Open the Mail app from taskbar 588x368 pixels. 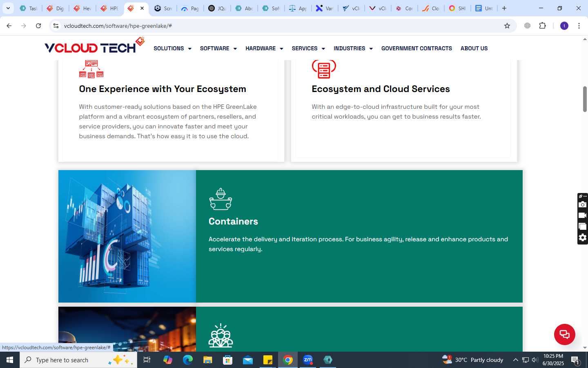pos(248,360)
